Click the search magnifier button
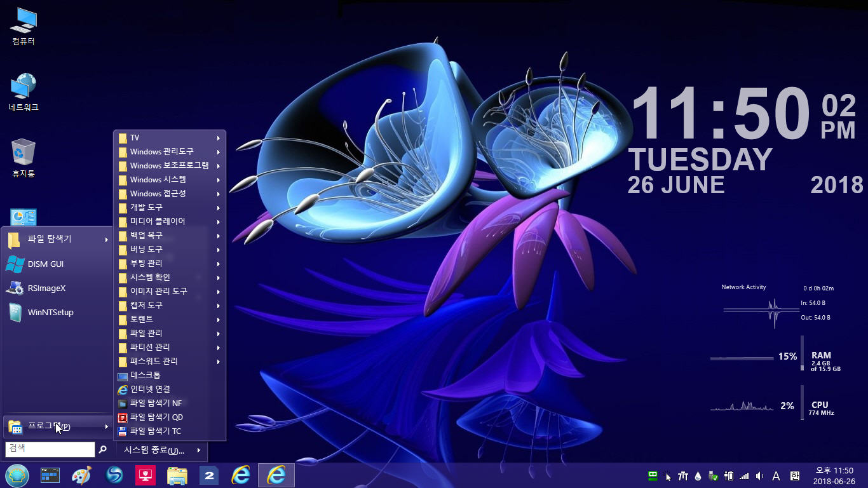 (102, 449)
